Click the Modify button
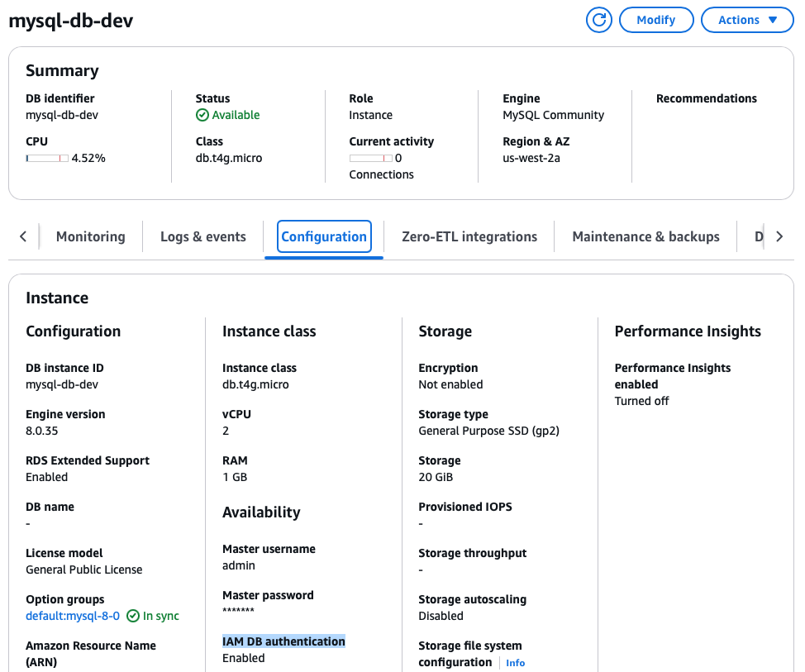Image resolution: width=805 pixels, height=672 pixels. [x=656, y=20]
